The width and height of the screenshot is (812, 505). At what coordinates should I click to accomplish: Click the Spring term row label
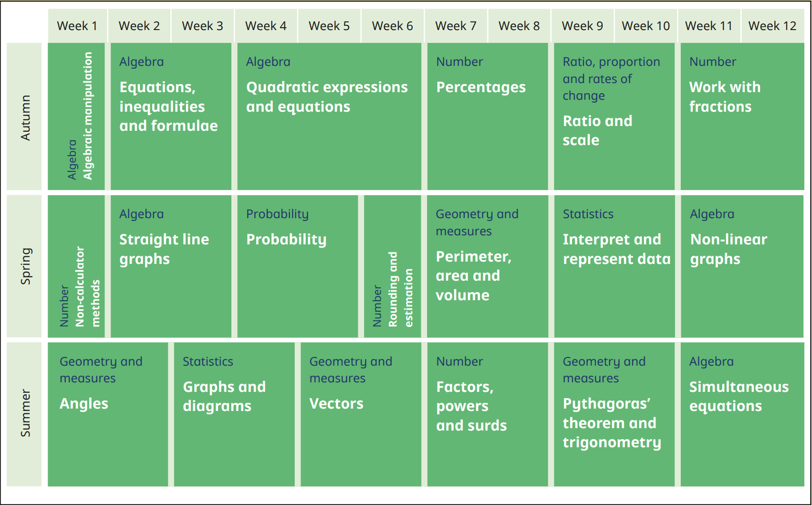25,266
